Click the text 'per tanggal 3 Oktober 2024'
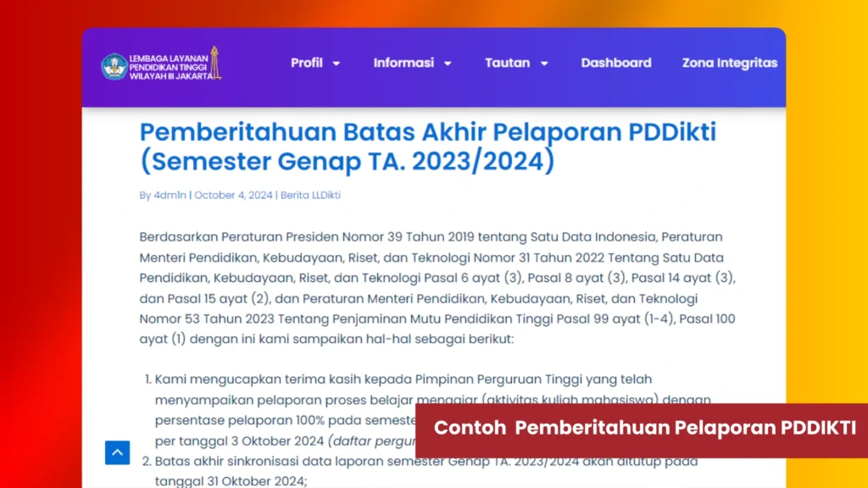 (x=239, y=441)
